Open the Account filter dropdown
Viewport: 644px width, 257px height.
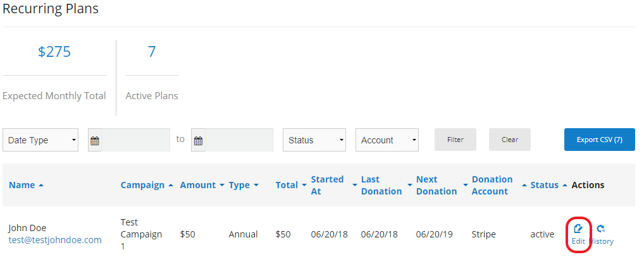pos(387,140)
